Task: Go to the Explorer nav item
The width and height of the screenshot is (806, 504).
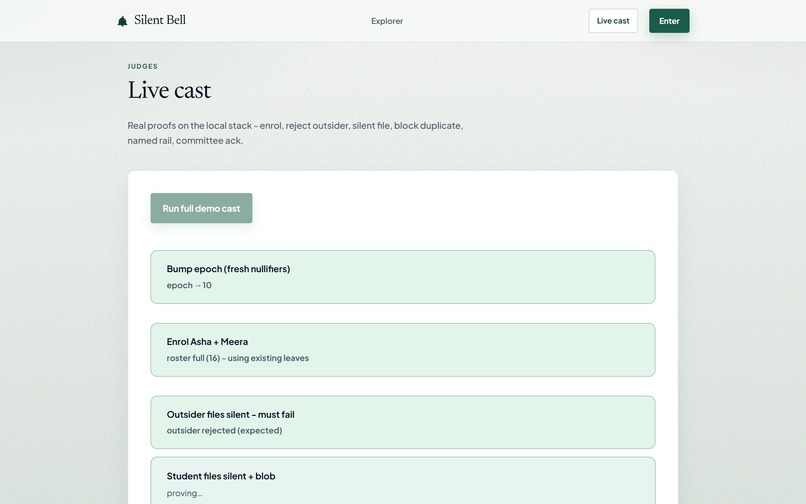Action: coord(387,21)
